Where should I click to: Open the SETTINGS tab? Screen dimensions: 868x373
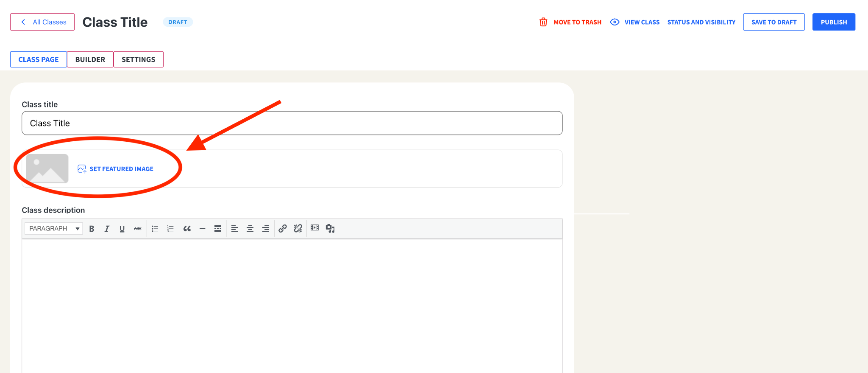[x=139, y=59]
